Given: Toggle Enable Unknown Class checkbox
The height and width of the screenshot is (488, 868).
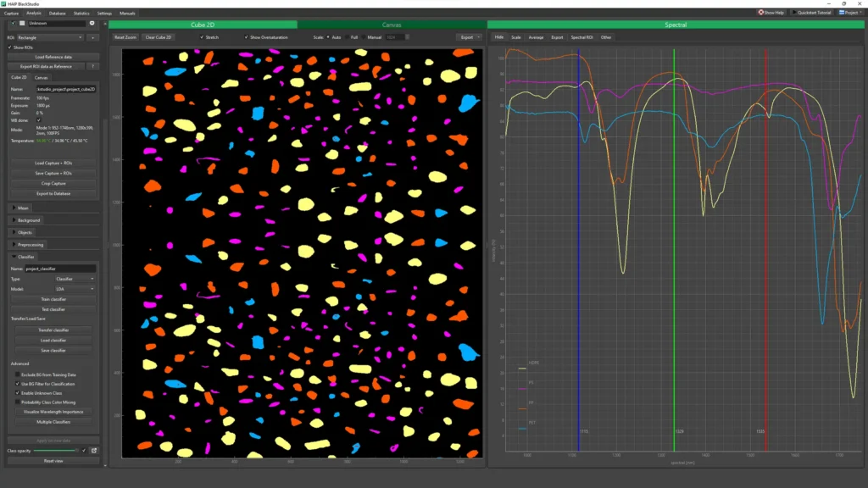Looking at the screenshot, I should click(17, 393).
